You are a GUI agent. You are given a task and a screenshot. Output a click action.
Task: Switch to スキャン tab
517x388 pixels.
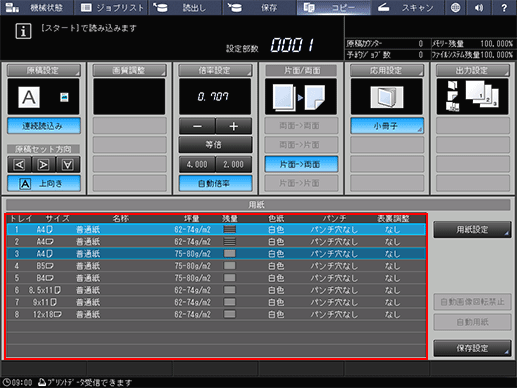[407, 8]
